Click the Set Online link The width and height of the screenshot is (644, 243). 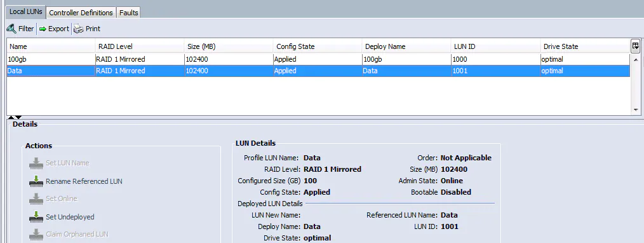[x=61, y=198]
